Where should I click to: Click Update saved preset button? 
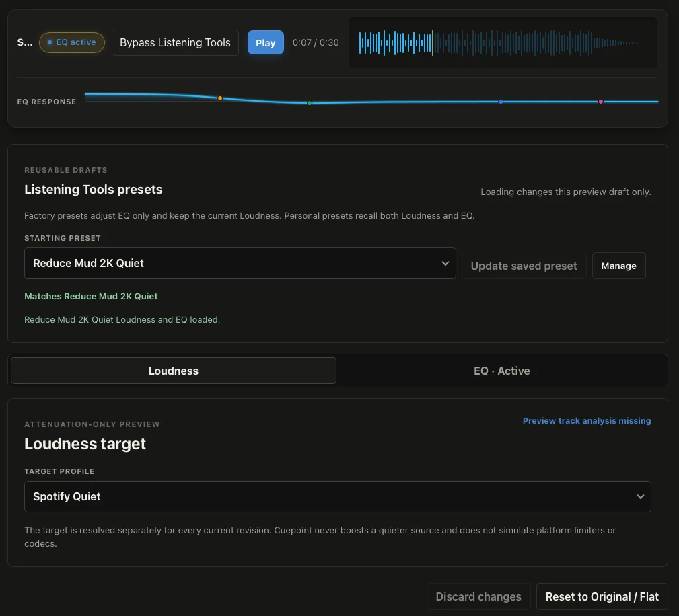click(x=524, y=266)
